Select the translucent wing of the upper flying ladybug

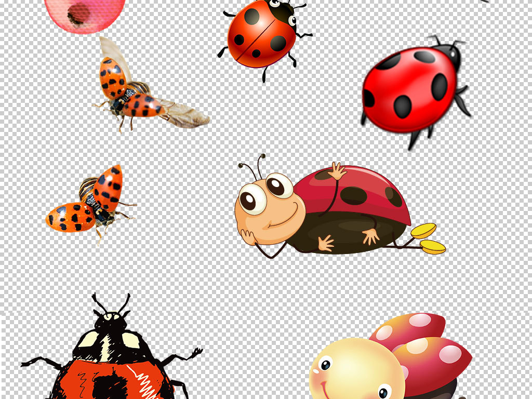(x=184, y=113)
